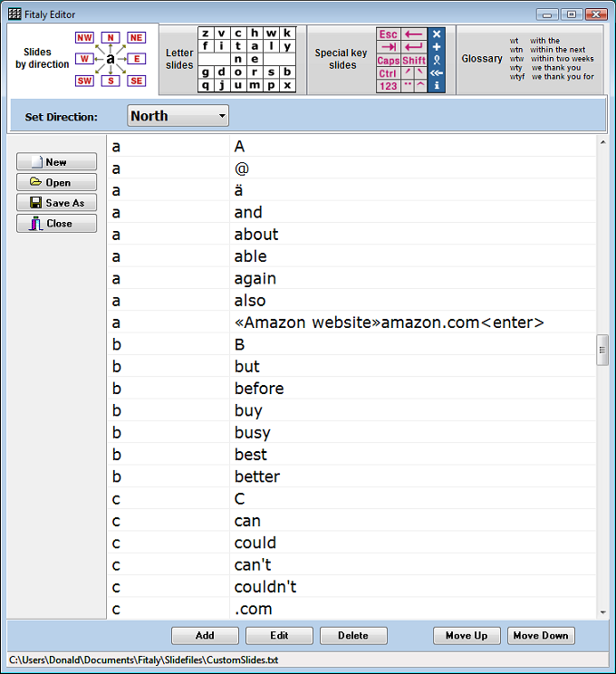The image size is (616, 674).
Task: Select the Ctrl key icon
Action: point(388,73)
